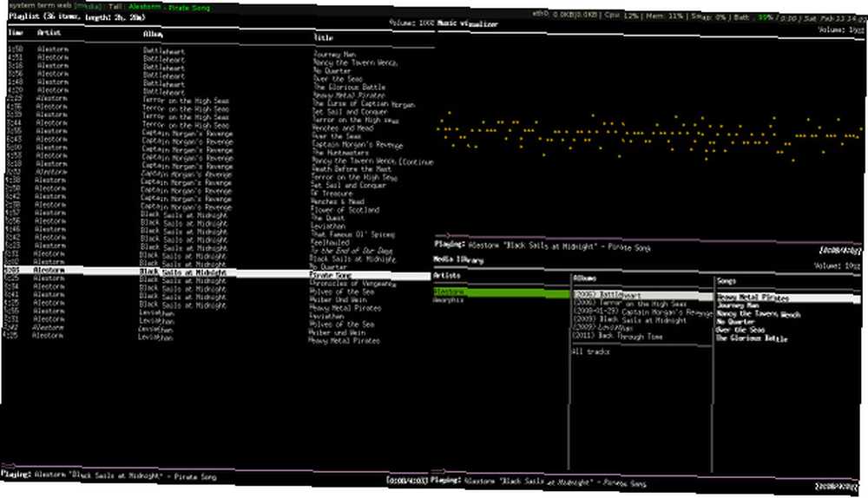Click the 'Mem: 11%' status bar entry
The image size is (868, 498).
664,16
